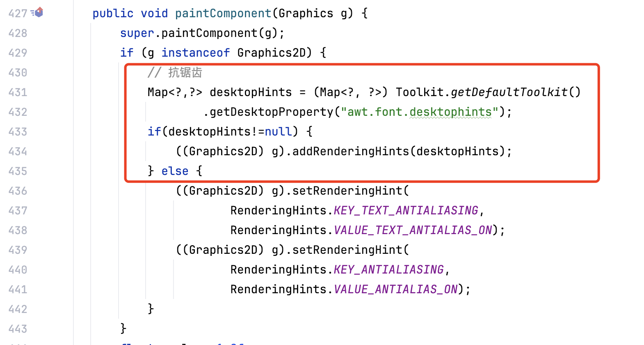This screenshot has width=644, height=345.
Task: Click line number 434 in the gutter
Action: click(x=18, y=152)
